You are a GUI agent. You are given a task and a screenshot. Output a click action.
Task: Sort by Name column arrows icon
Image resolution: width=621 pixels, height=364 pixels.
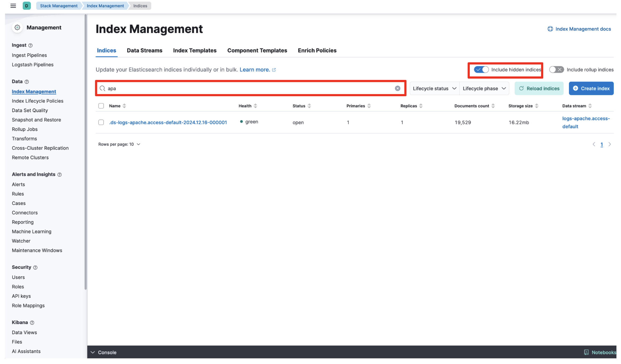[124, 106]
